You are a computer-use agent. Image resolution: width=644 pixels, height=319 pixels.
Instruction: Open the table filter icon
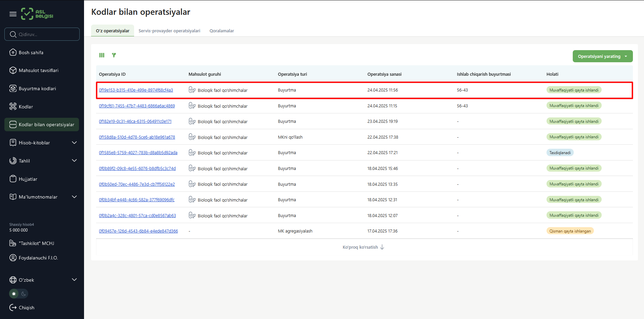[114, 55]
